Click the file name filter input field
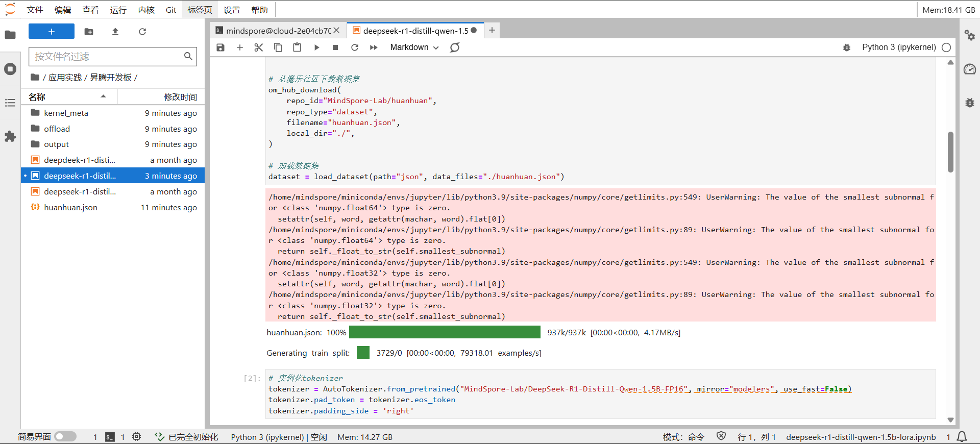Screen dimensions: 980x444 tap(107, 57)
